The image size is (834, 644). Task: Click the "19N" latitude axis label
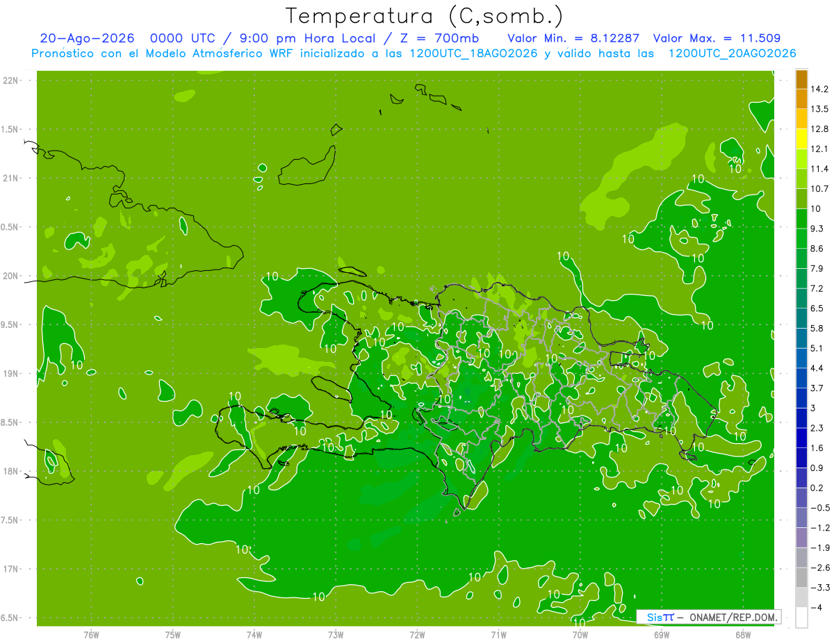point(12,374)
